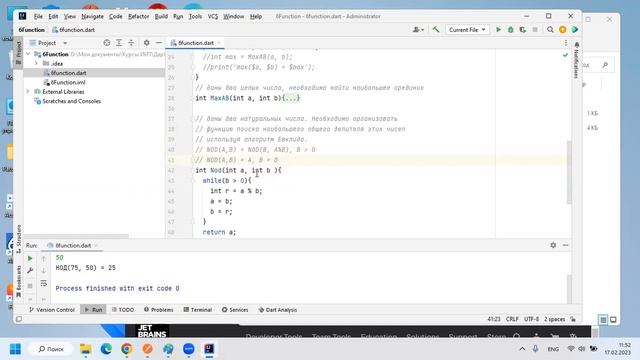Expand the .idea folder
This screenshot has width=640, height=360.
[x=36, y=64]
